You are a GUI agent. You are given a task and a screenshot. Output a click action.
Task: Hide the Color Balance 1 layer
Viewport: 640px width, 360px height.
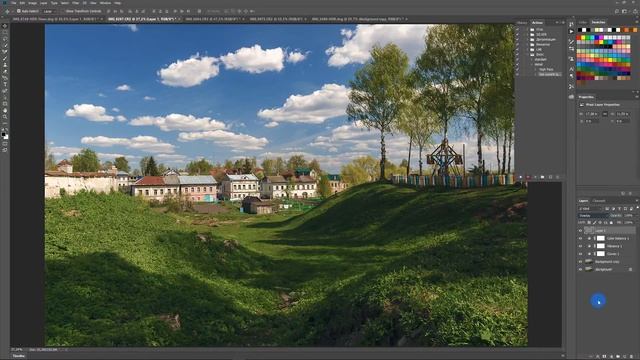[580, 238]
